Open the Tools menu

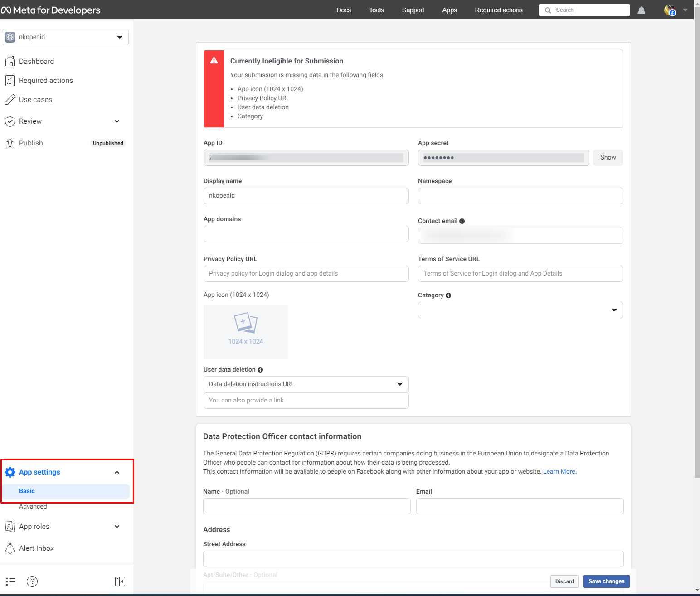coord(376,10)
